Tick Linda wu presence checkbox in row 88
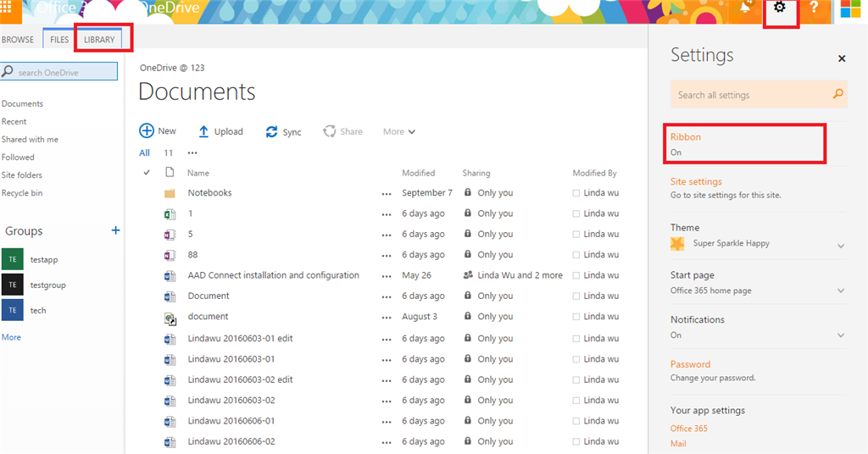This screenshot has height=454, width=868. tap(576, 255)
